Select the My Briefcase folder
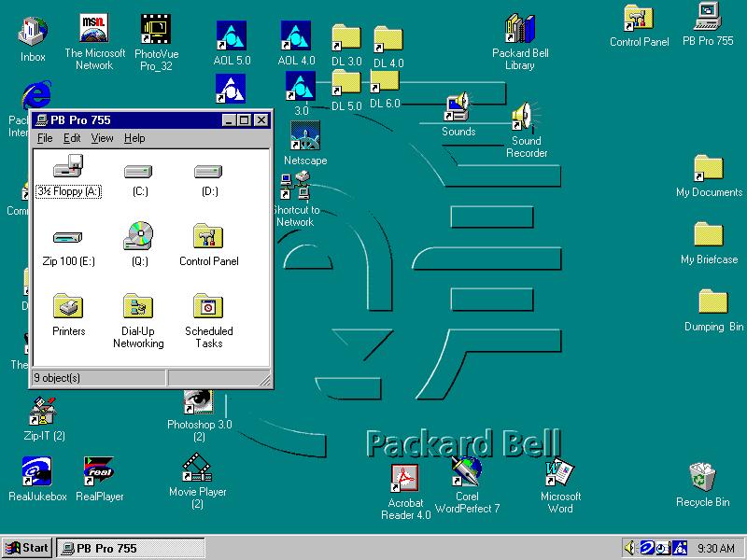 (709, 234)
